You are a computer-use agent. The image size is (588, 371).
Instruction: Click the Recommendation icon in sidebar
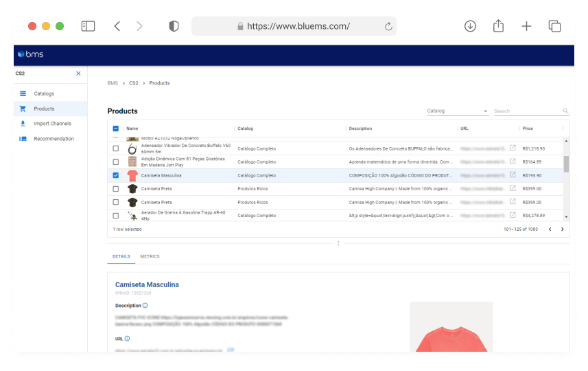click(x=23, y=139)
